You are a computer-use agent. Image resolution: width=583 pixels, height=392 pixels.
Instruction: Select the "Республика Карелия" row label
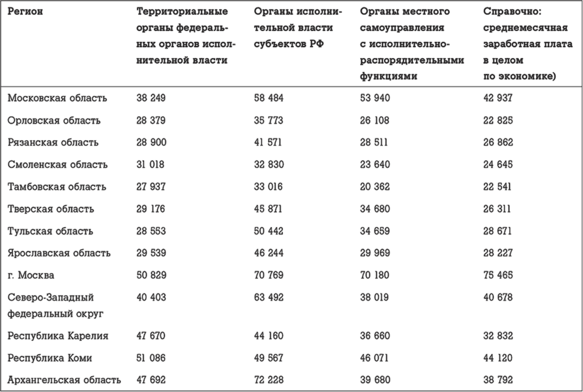[x=58, y=336]
